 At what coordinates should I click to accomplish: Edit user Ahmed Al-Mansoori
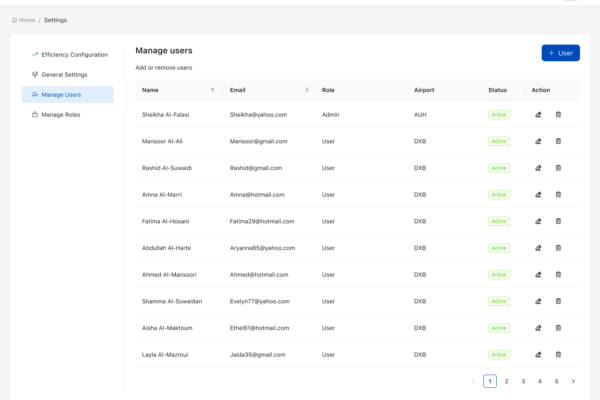pos(538,275)
